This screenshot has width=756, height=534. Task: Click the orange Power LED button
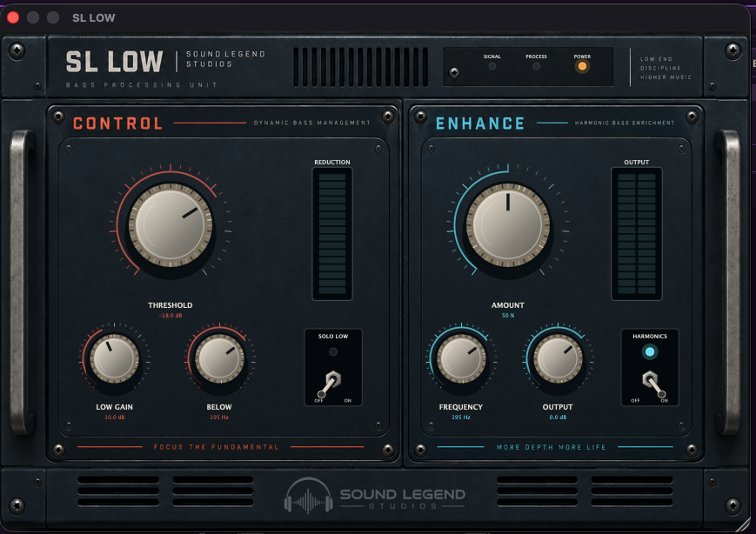pyautogui.click(x=582, y=66)
